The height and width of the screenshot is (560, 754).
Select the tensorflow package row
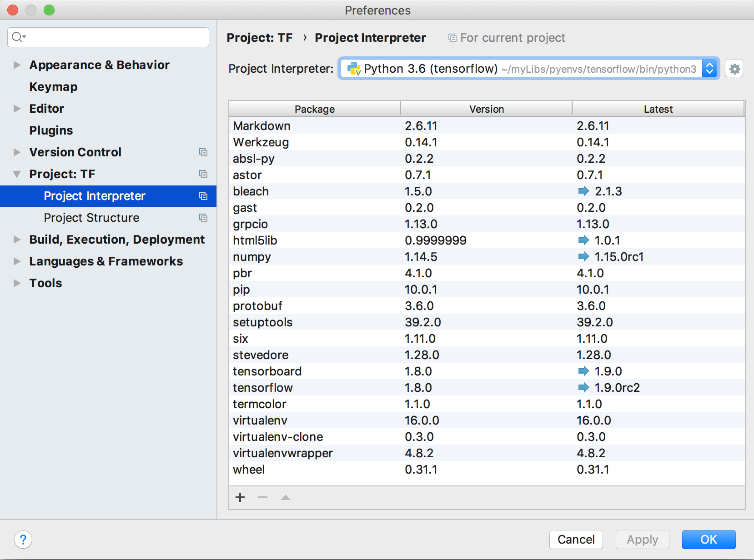(x=487, y=387)
